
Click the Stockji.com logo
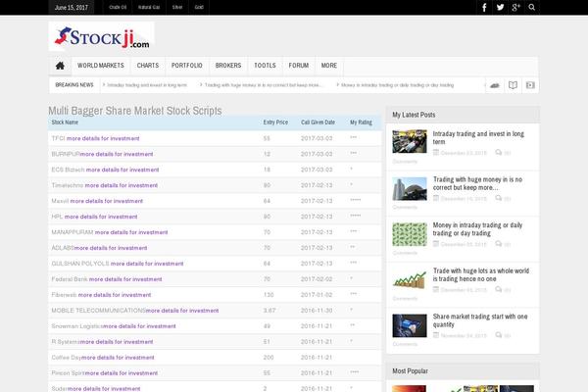[102, 37]
